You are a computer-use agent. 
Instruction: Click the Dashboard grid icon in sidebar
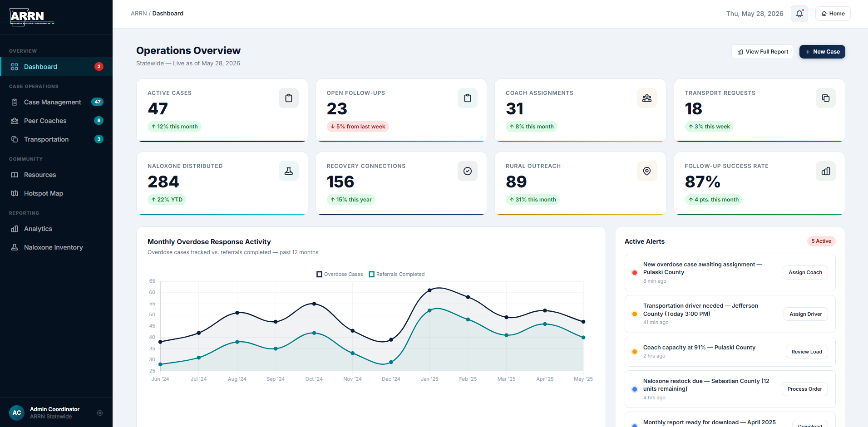click(15, 67)
